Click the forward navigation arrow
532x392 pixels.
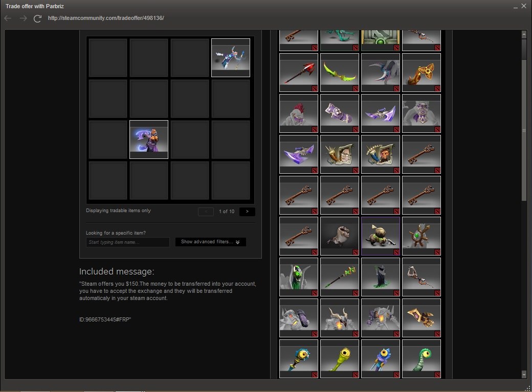click(23, 18)
